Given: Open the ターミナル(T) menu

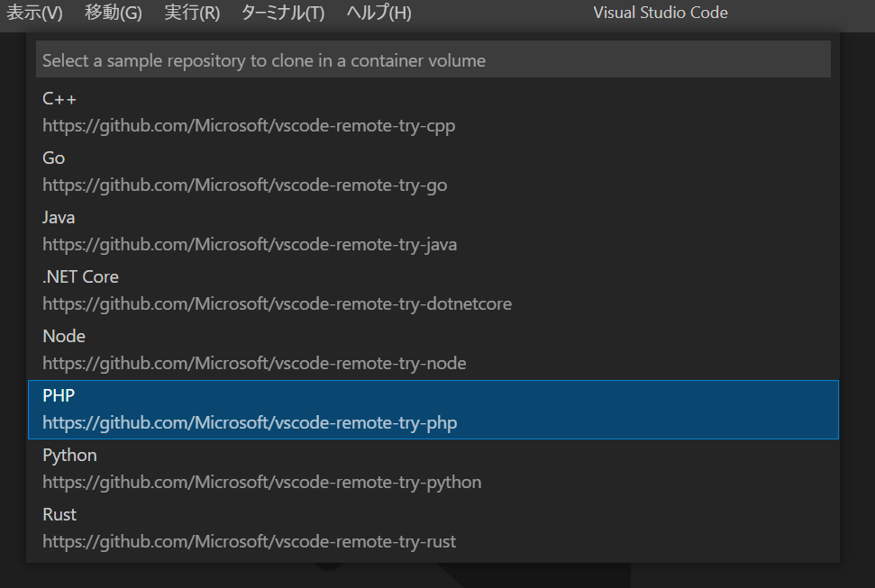Looking at the screenshot, I should coord(283,13).
